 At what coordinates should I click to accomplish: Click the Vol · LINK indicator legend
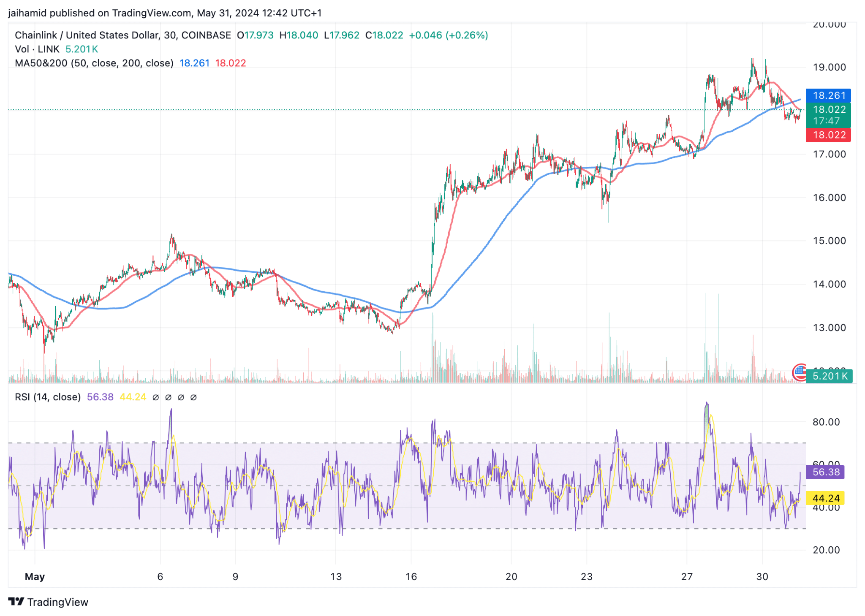37,49
